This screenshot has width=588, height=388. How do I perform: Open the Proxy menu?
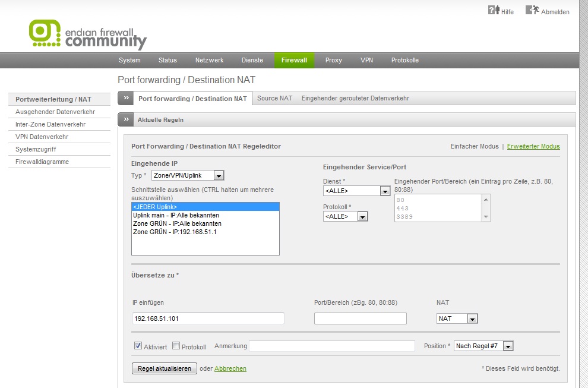tap(334, 60)
